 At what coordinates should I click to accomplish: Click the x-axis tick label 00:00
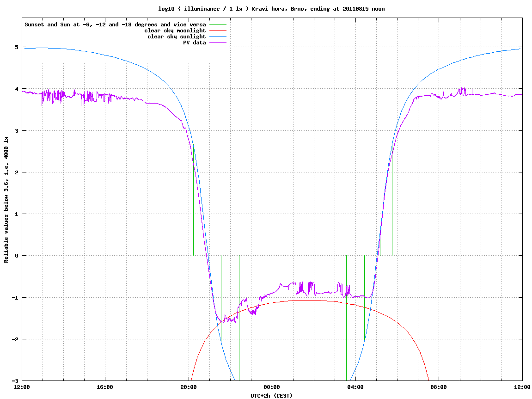[272, 387]
